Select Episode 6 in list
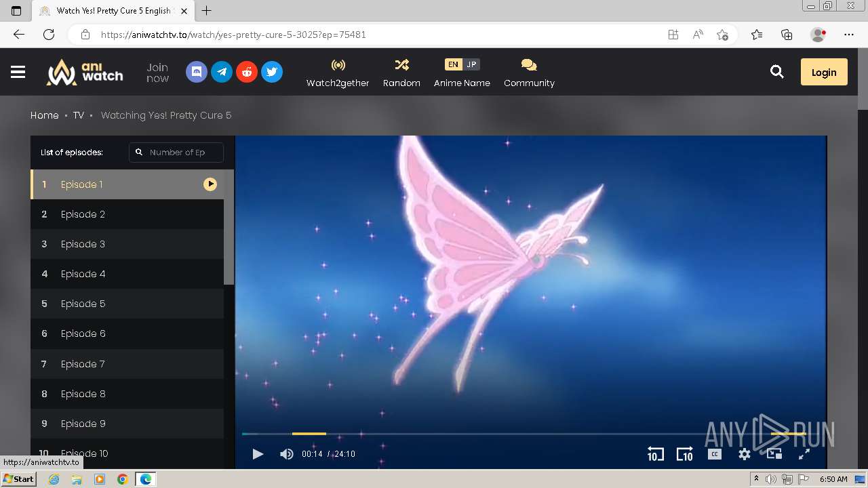This screenshot has height=488, width=868. [x=127, y=333]
